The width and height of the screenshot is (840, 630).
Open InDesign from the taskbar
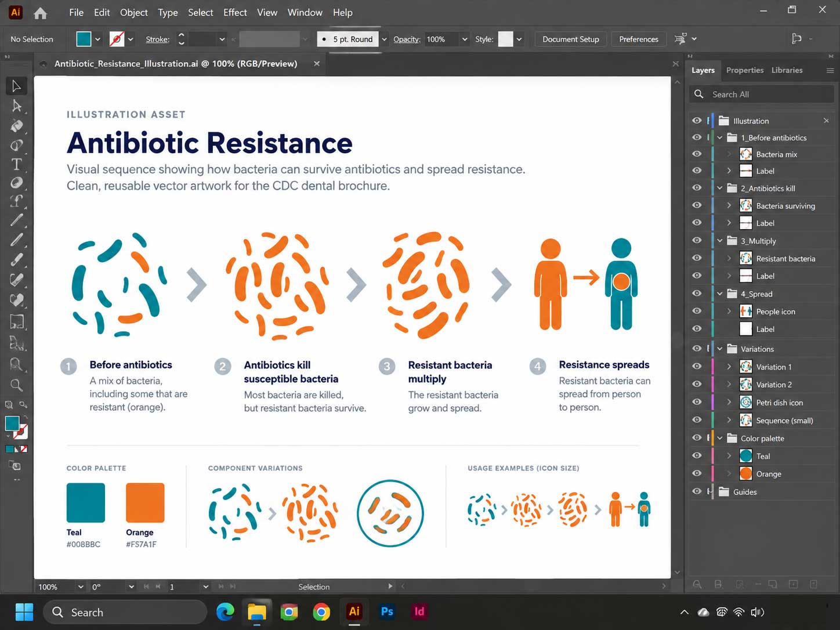419,611
